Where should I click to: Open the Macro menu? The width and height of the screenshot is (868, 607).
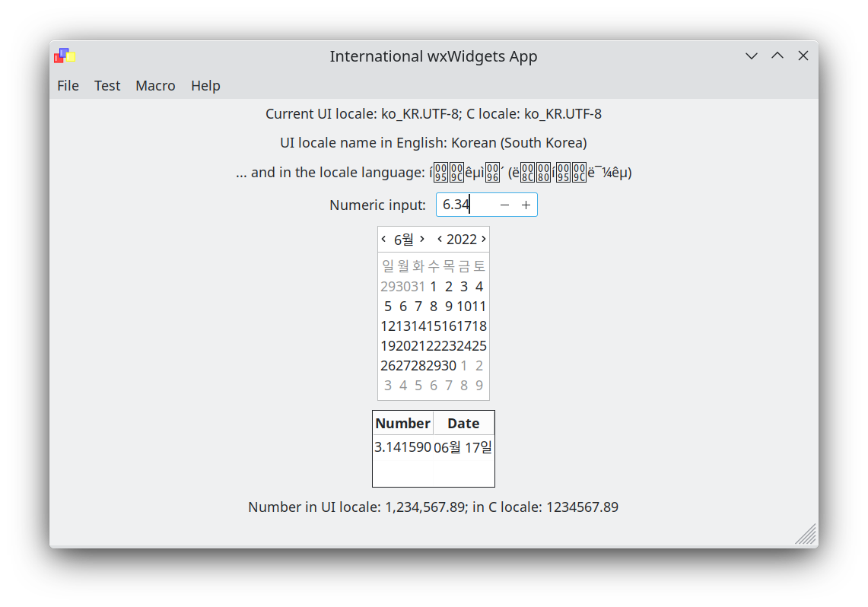click(155, 86)
